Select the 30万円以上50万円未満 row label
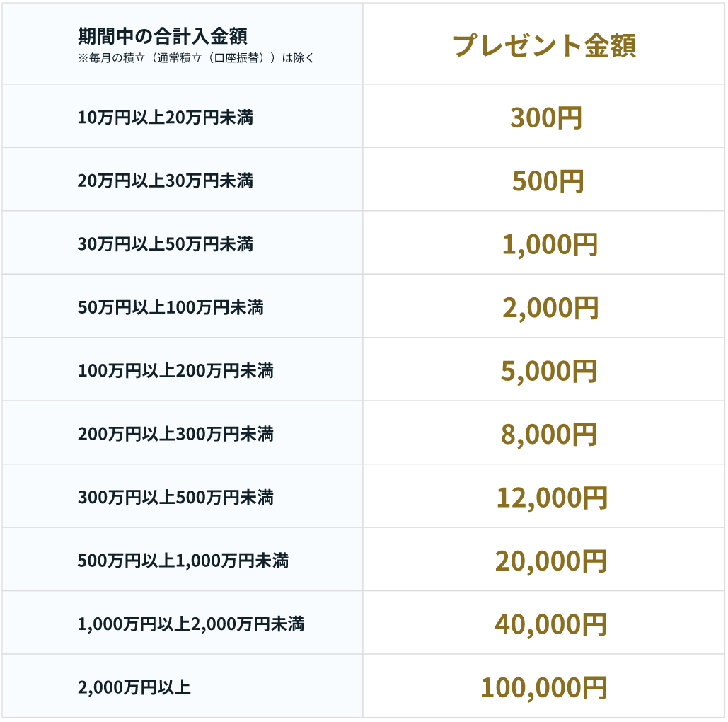728x722 pixels. point(166,244)
